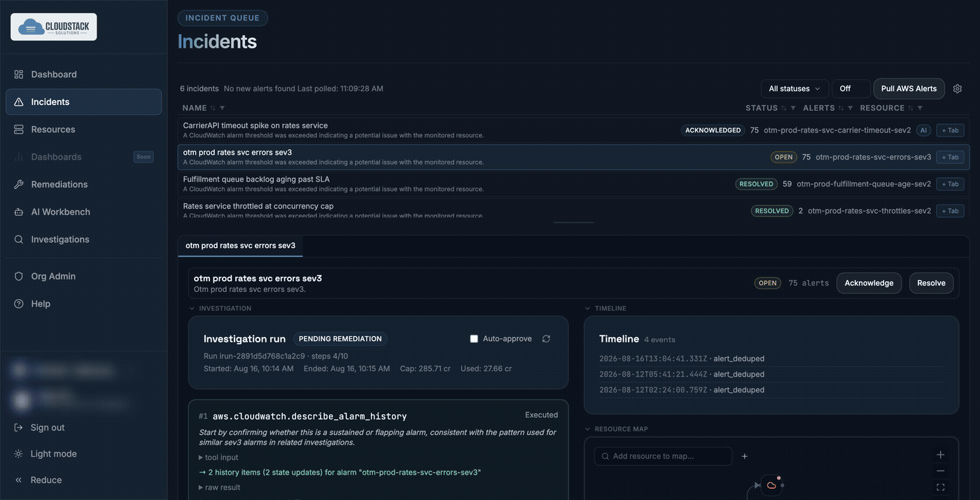Click the otm-prod-fulfillment-queue-age-sev2 resource name
Screen dimensions: 980x500
click(864, 184)
